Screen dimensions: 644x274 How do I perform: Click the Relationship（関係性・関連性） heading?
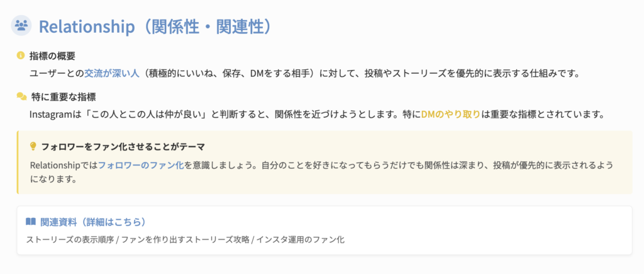[x=155, y=26]
